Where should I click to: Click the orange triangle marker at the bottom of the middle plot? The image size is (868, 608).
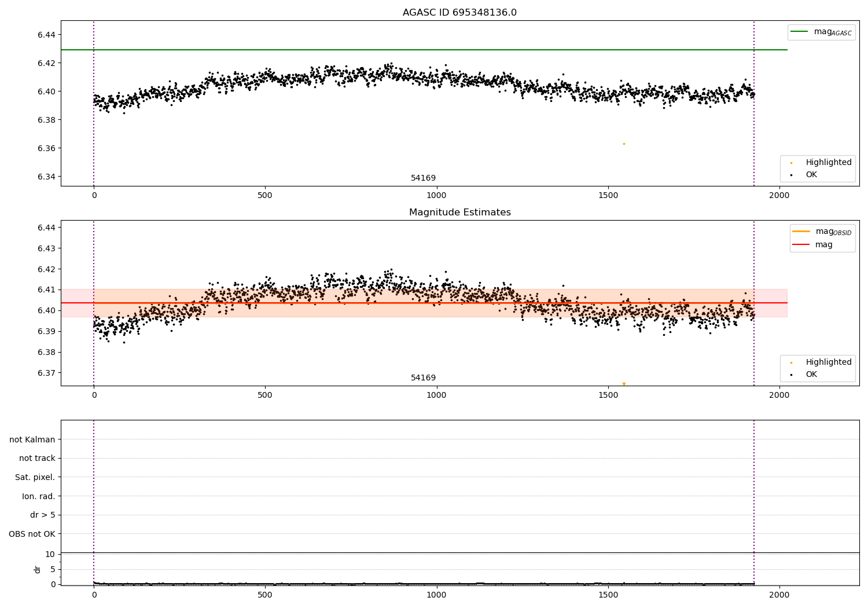(x=624, y=384)
